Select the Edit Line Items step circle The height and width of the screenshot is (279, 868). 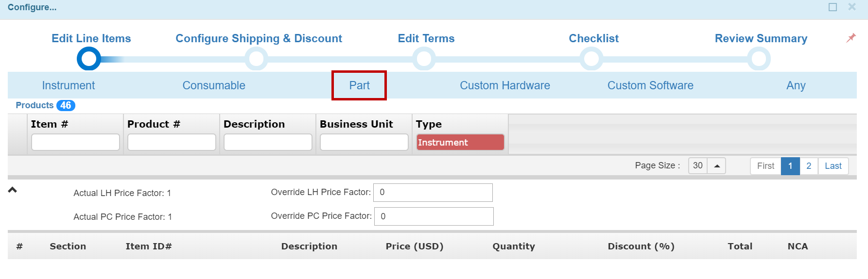89,59
